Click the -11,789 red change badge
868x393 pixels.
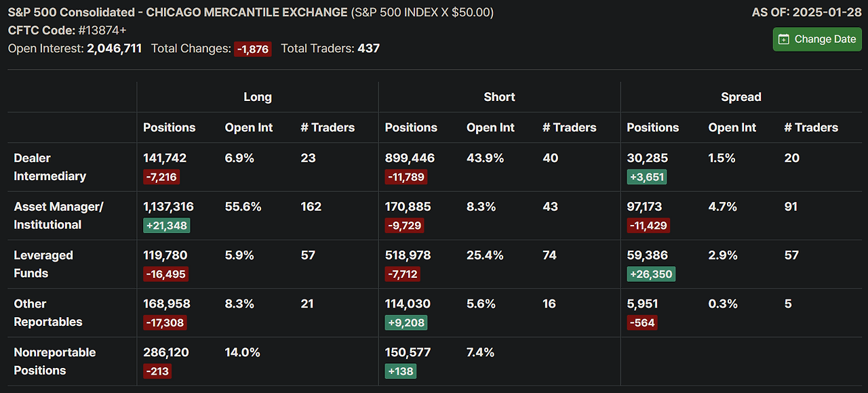[406, 177]
